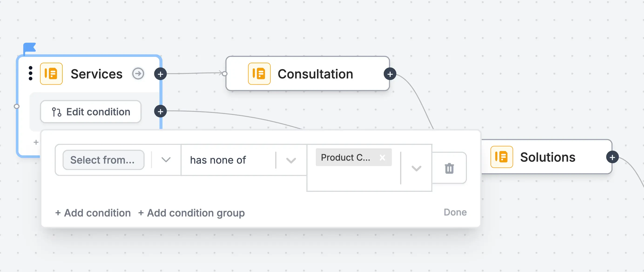This screenshot has height=272, width=644.
Task: Click the Solutions block form icon
Action: (x=502, y=157)
